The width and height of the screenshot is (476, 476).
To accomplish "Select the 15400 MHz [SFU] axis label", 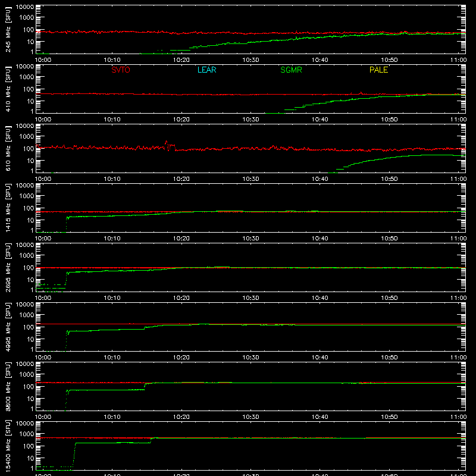I will (8, 446).
